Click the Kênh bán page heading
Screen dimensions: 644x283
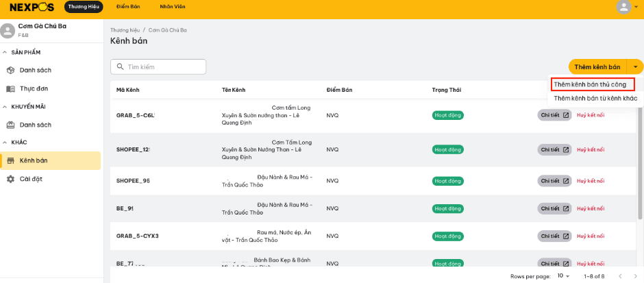pyautogui.click(x=129, y=41)
